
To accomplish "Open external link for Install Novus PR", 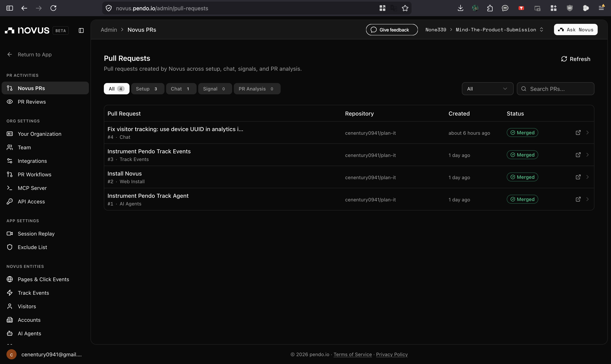I will tap(578, 177).
